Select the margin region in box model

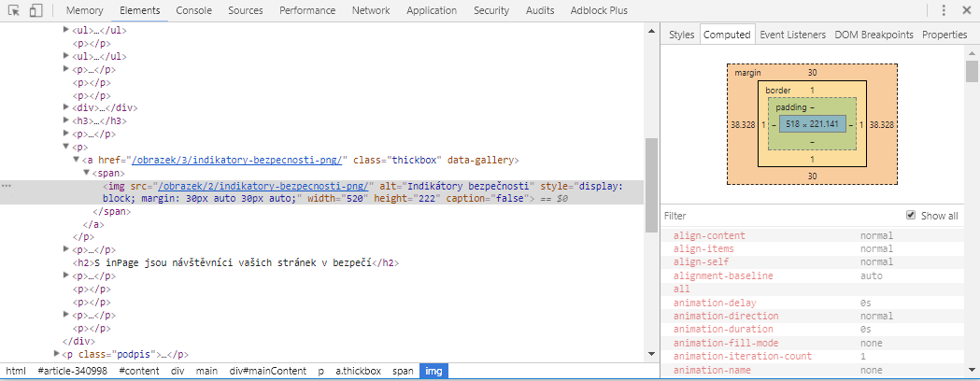(x=747, y=73)
